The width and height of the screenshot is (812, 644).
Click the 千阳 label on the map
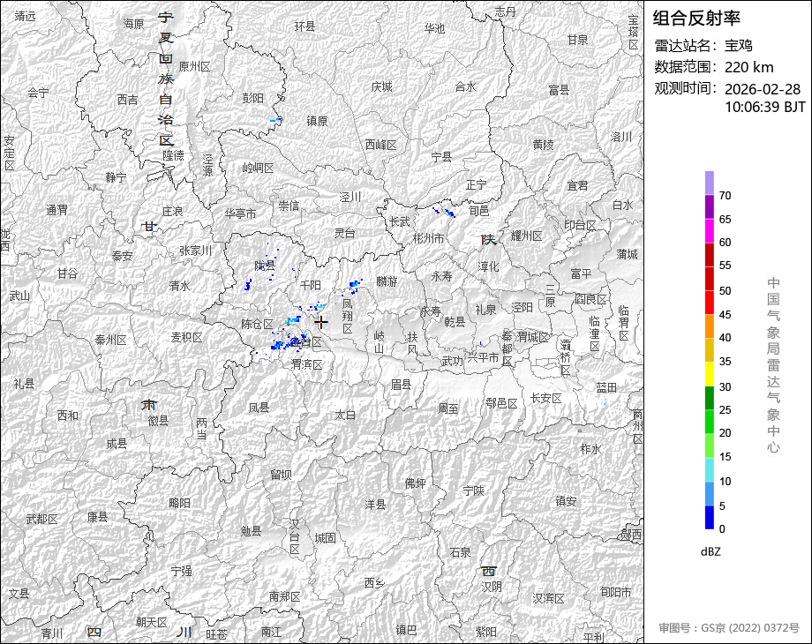(310, 285)
